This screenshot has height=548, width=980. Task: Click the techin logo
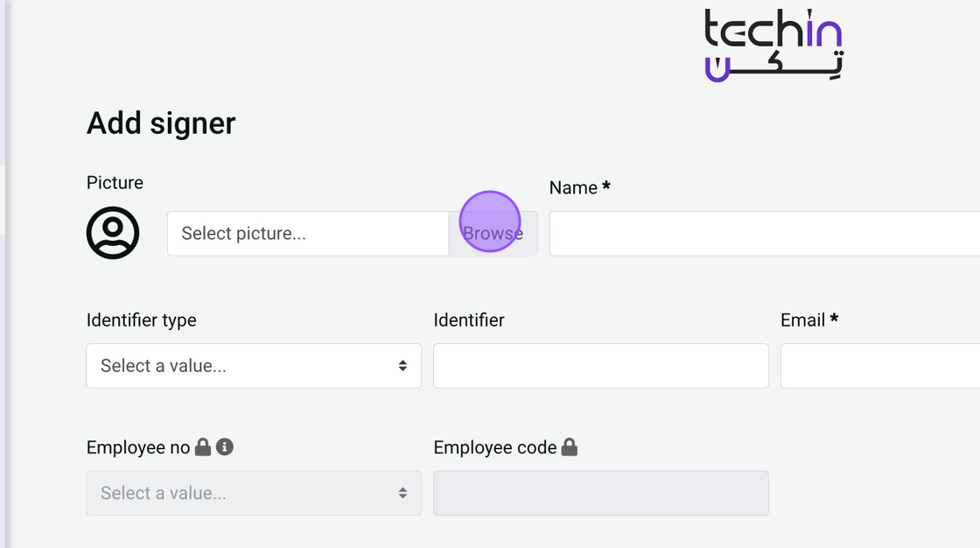773,46
